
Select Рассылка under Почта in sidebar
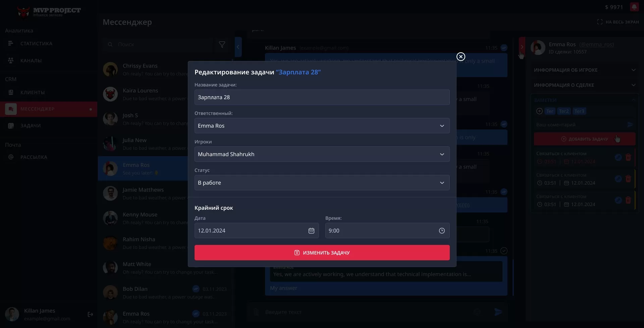33,157
